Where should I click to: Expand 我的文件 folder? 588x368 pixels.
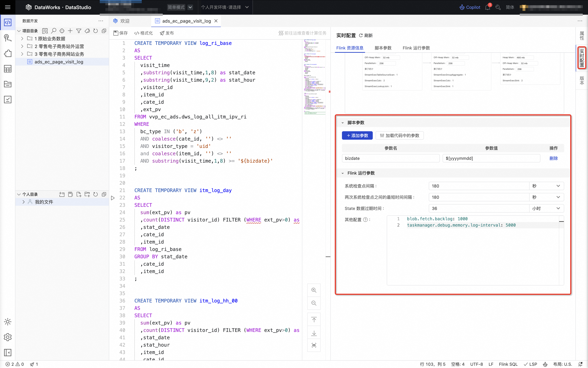pyautogui.click(x=23, y=202)
